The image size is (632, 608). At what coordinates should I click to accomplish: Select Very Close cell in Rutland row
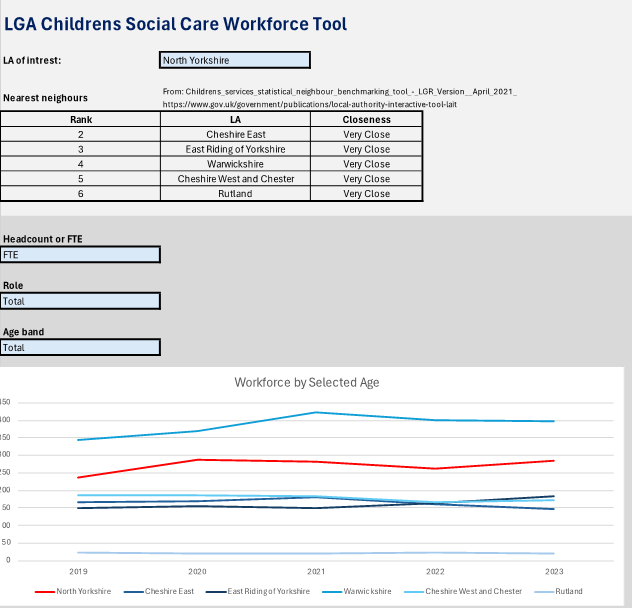pos(366,194)
